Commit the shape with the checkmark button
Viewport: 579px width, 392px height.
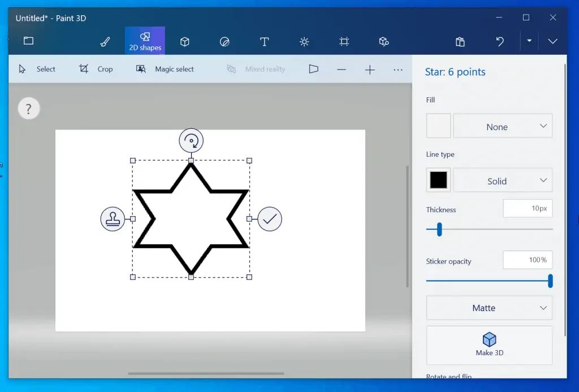tap(270, 219)
